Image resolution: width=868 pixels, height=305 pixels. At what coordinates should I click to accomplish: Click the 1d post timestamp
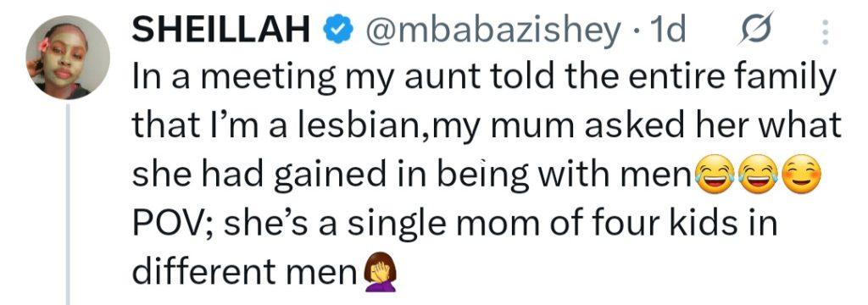[668, 30]
